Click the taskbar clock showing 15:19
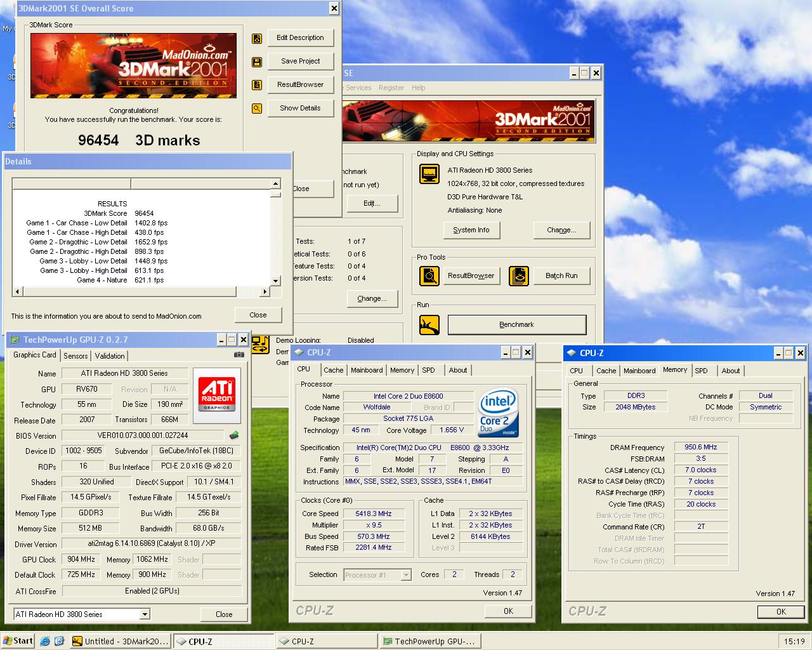 pyautogui.click(x=794, y=641)
